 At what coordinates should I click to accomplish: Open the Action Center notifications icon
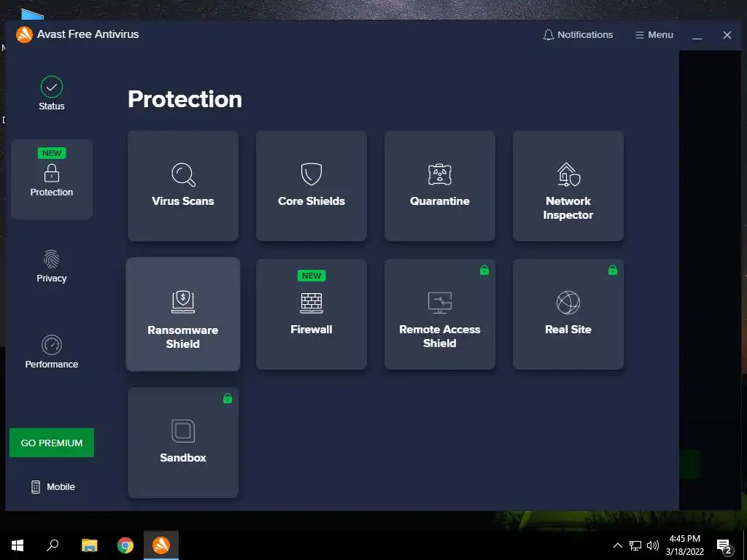click(x=724, y=546)
